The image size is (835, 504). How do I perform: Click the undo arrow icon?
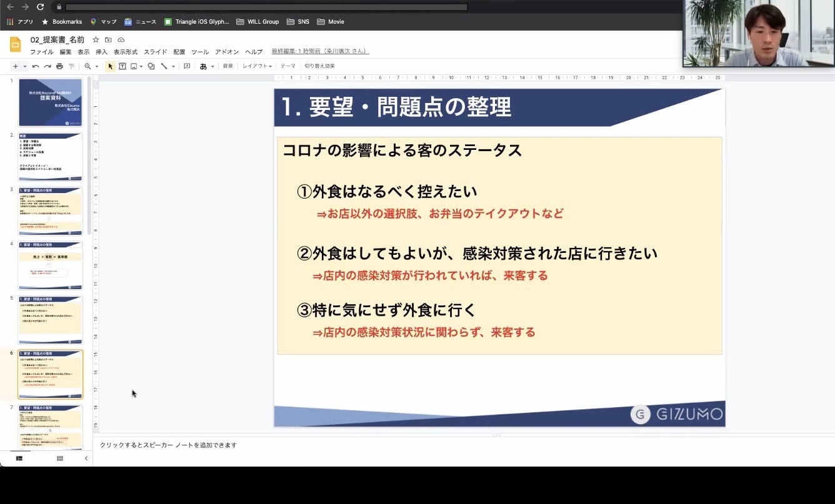coord(36,66)
